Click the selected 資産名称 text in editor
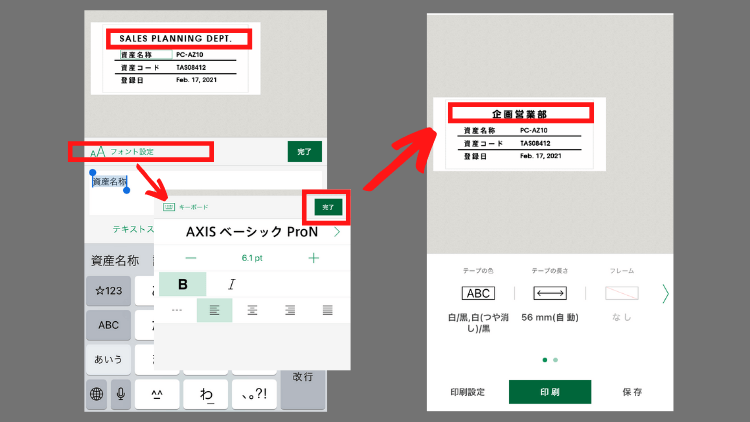This screenshot has height=422, width=750. point(110,182)
